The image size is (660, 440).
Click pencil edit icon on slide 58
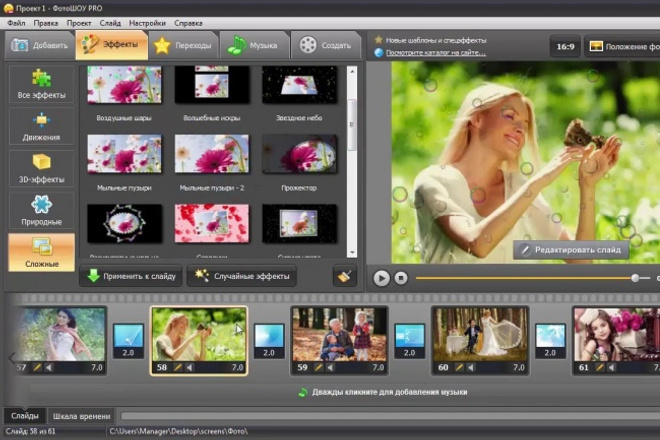(178, 368)
